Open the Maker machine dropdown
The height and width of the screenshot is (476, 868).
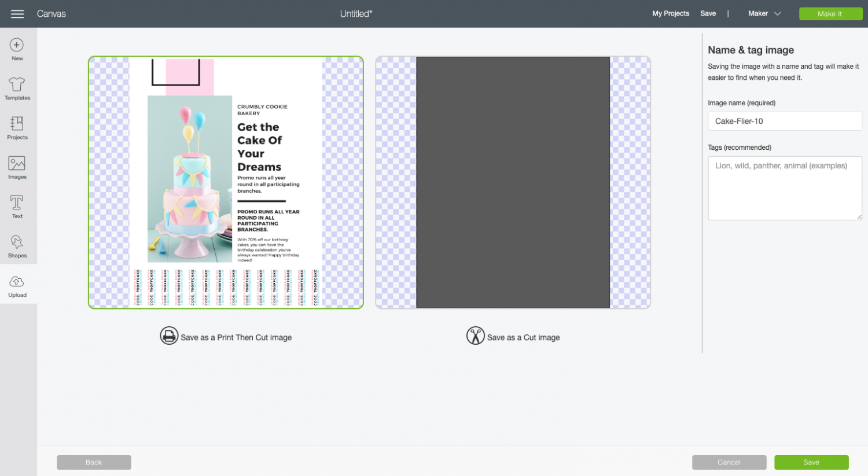(x=764, y=13)
